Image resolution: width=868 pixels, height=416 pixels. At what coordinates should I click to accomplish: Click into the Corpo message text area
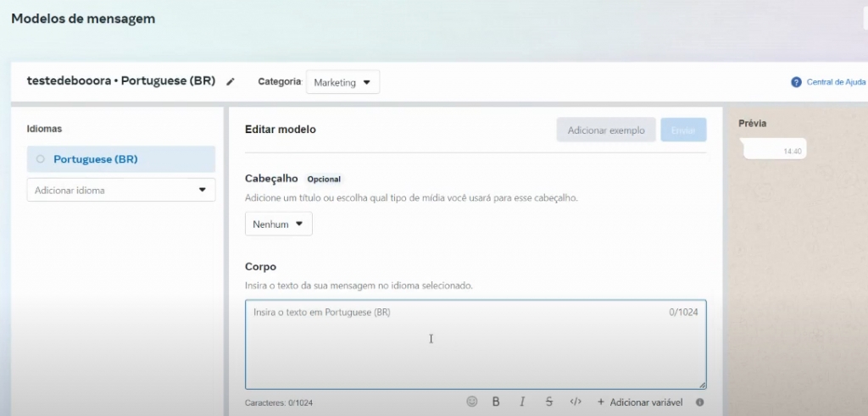click(x=475, y=344)
